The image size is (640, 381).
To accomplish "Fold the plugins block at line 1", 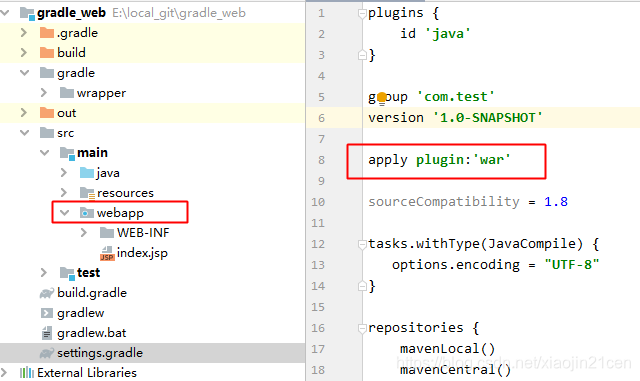I will [x=362, y=14].
